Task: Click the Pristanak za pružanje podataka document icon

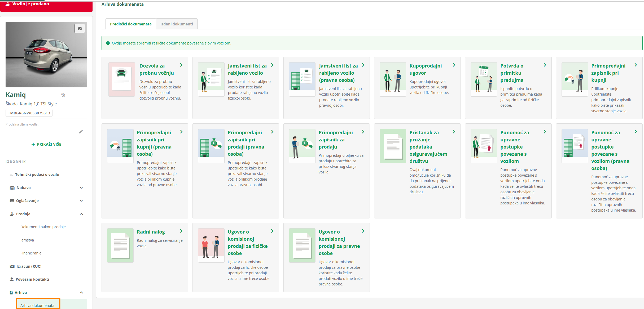Action: tap(393, 146)
